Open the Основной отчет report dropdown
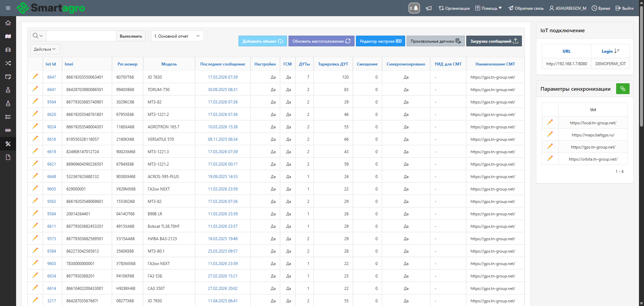Screen dimensions: 644x306 coord(177,36)
